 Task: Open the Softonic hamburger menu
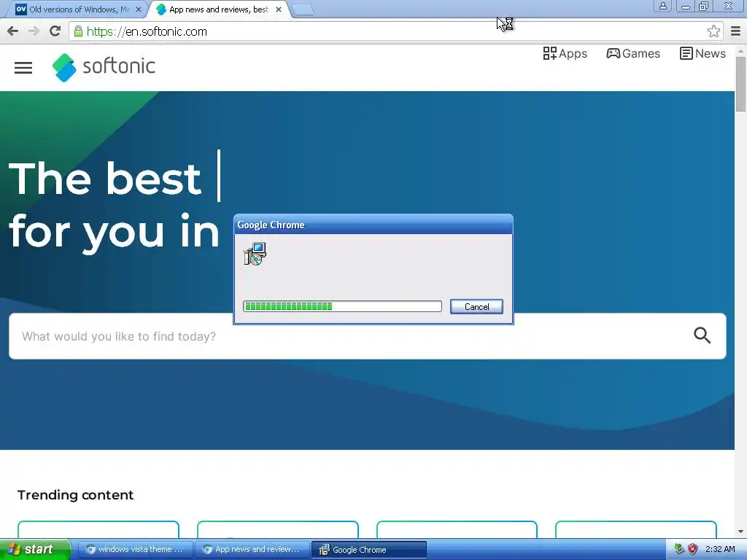coord(23,68)
